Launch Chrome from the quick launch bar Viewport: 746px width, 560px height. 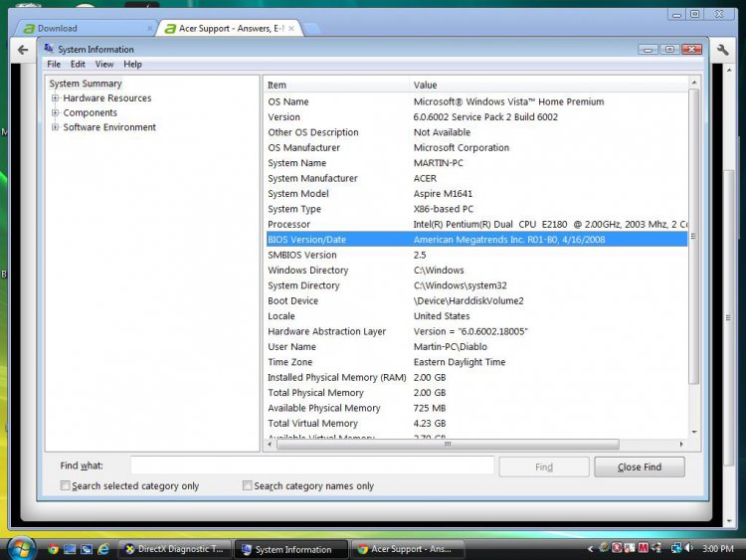(x=53, y=549)
